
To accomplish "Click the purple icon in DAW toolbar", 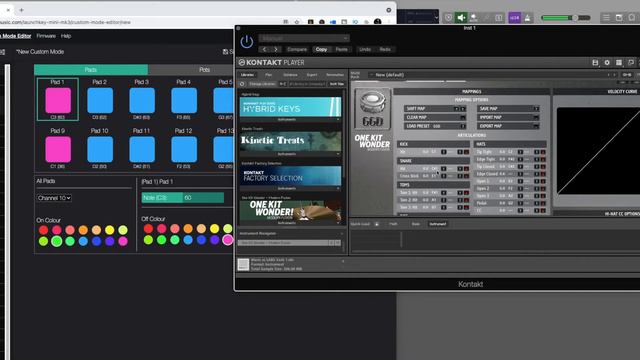I will [514, 18].
